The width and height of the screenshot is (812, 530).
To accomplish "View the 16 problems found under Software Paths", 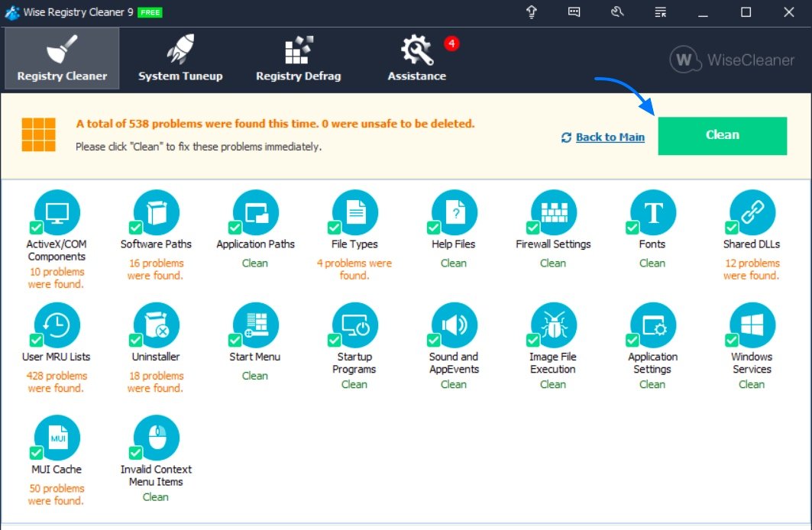I will point(156,269).
